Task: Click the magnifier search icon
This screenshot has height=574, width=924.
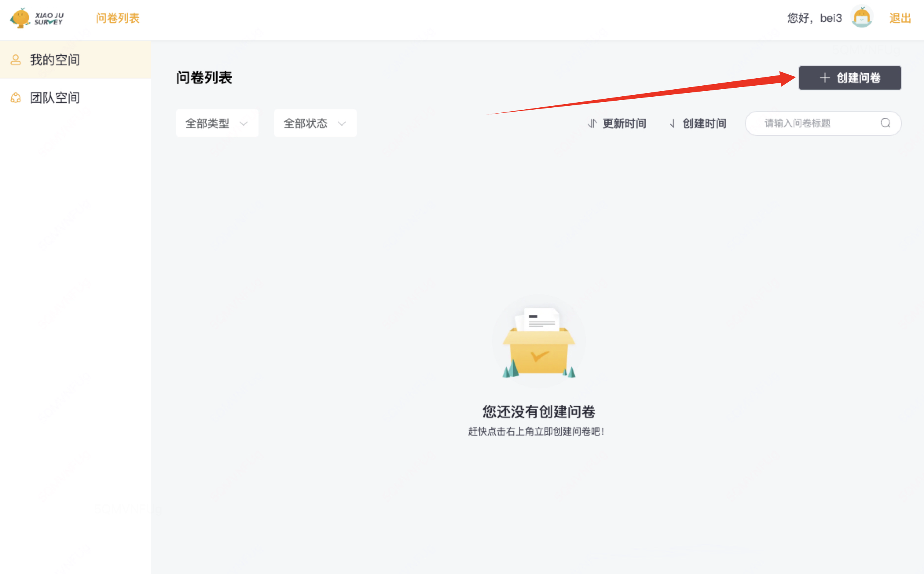Action: (x=885, y=123)
